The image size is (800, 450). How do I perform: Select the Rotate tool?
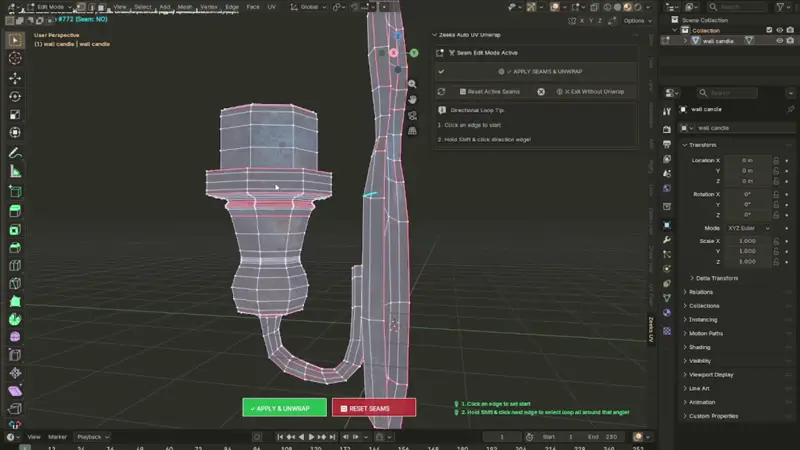[15, 96]
